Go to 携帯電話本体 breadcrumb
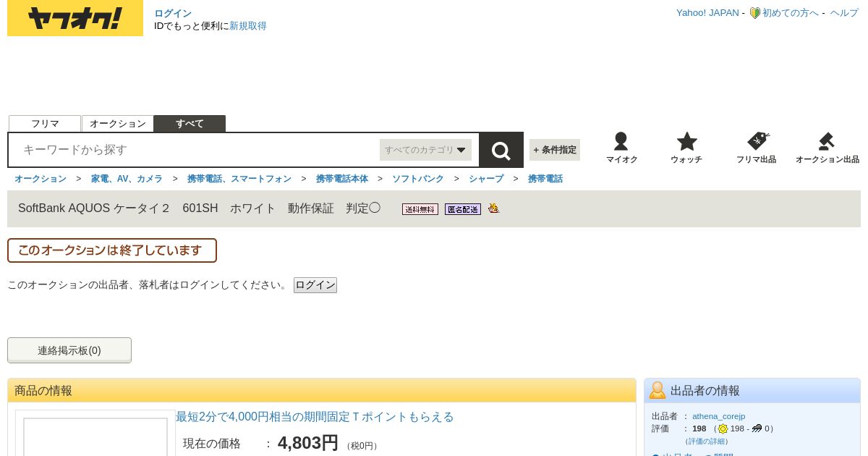 [x=342, y=179]
